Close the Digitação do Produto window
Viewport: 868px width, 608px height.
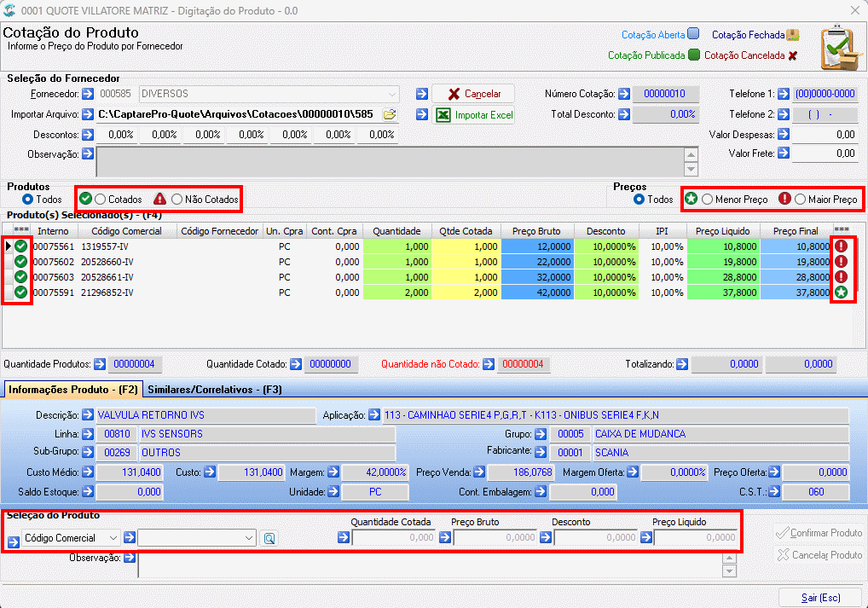pyautogui.click(x=854, y=10)
